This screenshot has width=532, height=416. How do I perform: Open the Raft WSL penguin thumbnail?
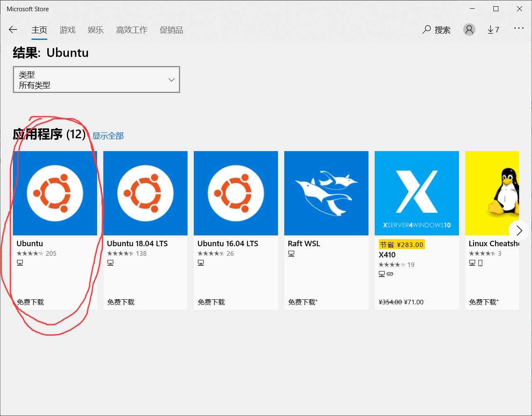coord(326,193)
